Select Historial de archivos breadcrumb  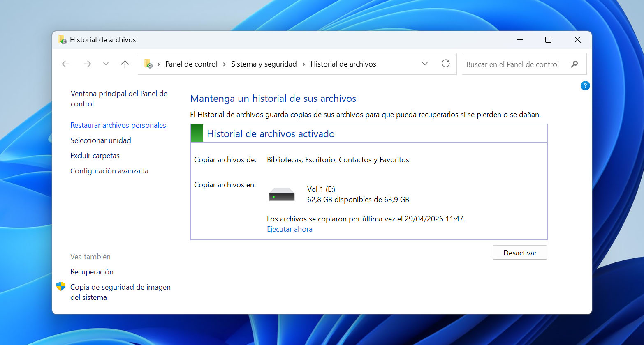pyautogui.click(x=343, y=64)
